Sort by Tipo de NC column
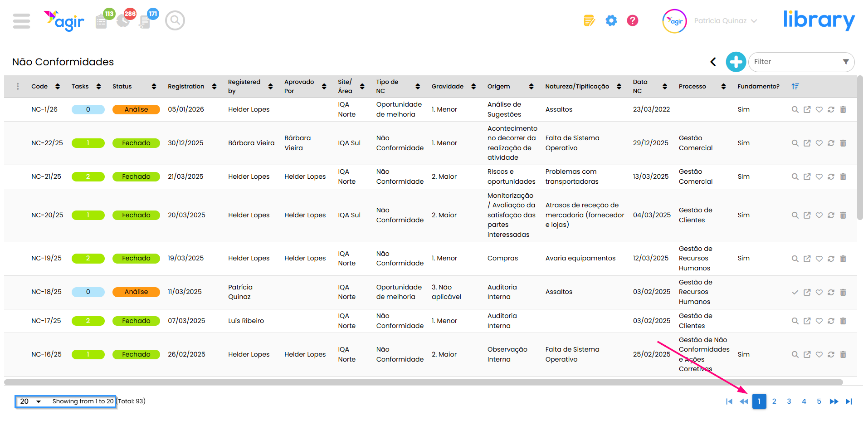Viewport: 868px width, 426px height. coord(418,86)
